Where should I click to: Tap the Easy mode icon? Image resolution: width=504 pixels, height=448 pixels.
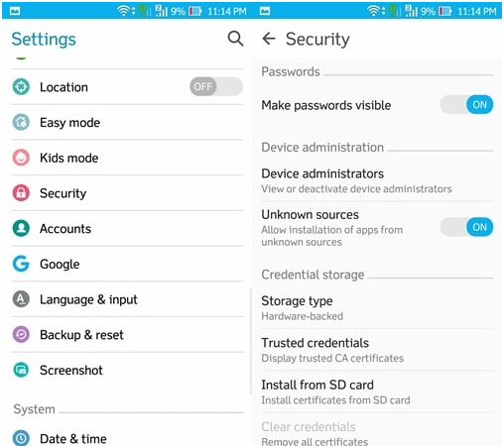[21, 122]
